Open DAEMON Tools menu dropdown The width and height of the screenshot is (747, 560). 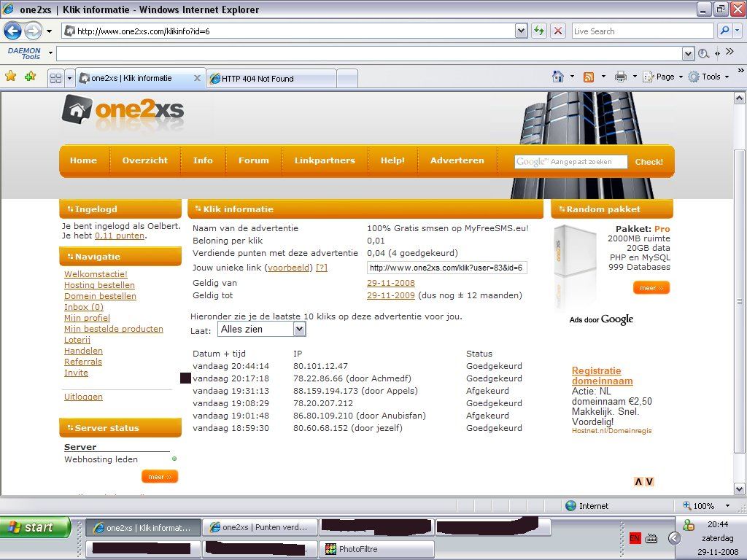click(50, 52)
